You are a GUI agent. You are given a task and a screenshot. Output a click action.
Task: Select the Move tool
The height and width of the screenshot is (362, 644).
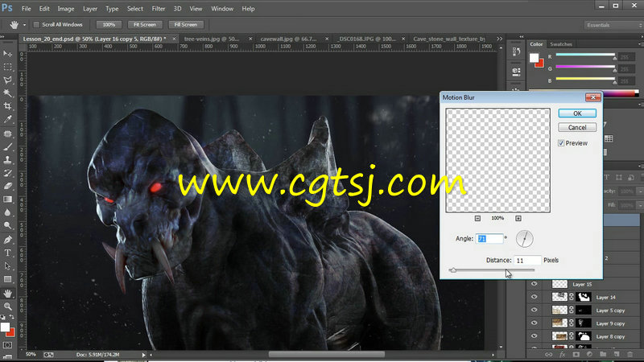7,53
